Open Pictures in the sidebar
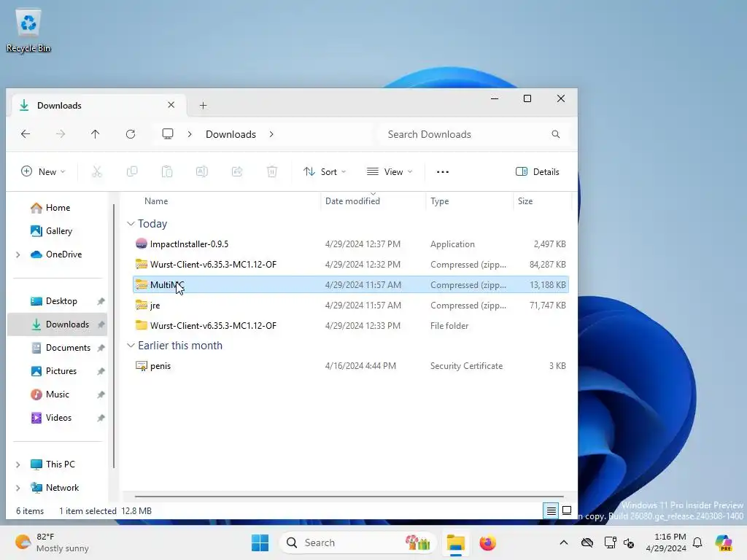This screenshot has height=560, width=747. pos(61,371)
